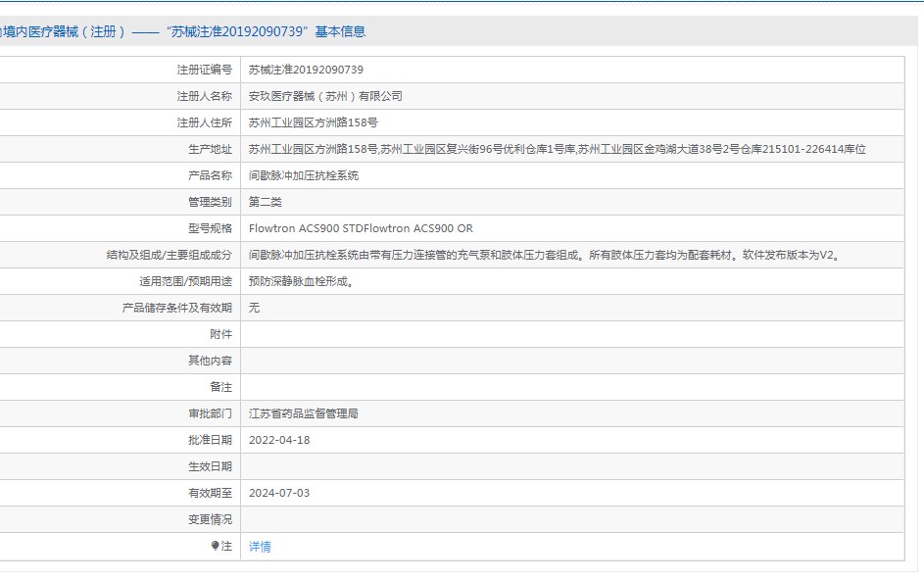Select storage condition value 无
The image size is (924, 581).
254,308
